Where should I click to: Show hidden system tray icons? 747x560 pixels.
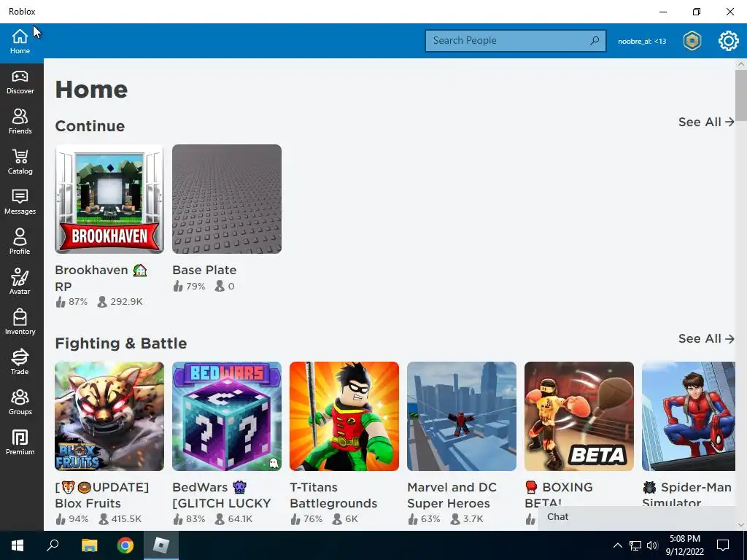[617, 545]
